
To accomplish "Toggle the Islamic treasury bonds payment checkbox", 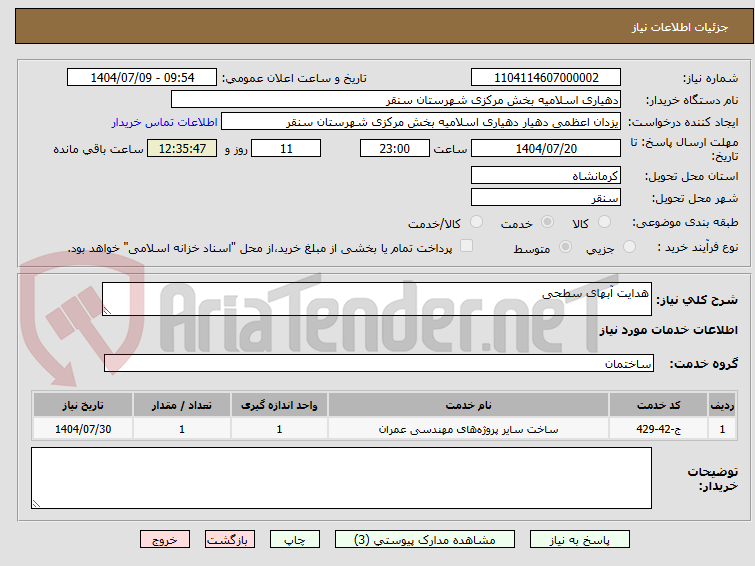I will tap(466, 246).
